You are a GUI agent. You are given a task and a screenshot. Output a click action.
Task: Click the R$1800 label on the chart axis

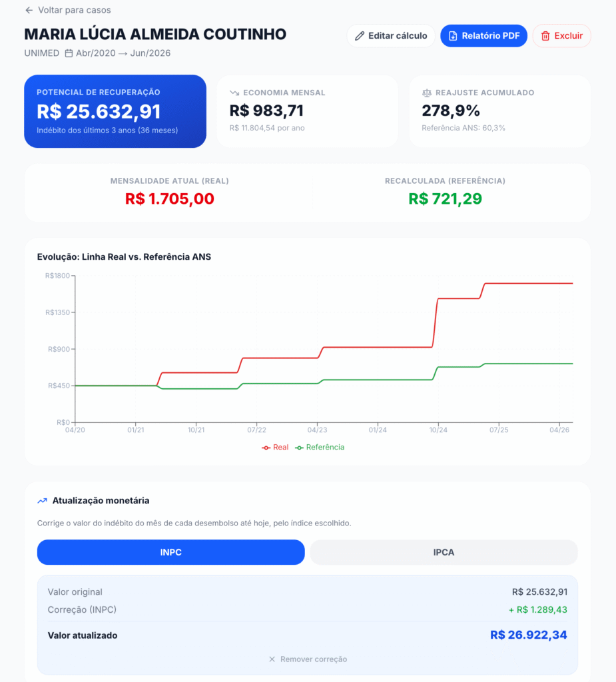57,276
